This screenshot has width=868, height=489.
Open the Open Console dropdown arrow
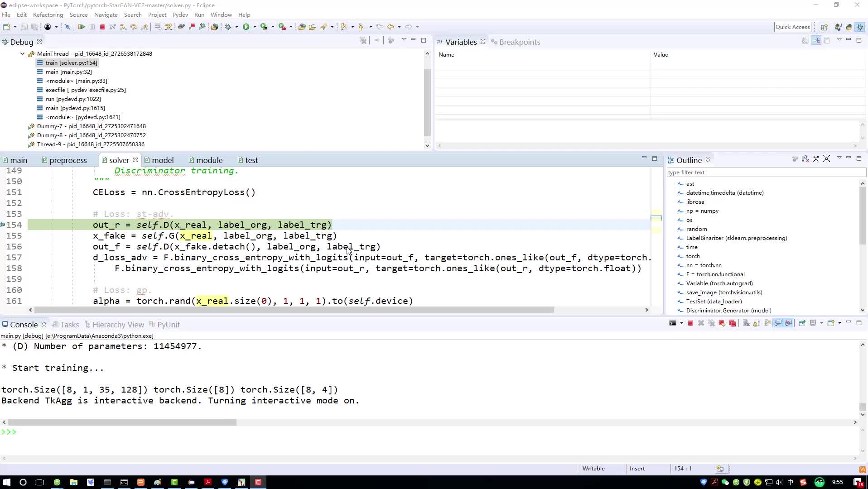pos(839,323)
